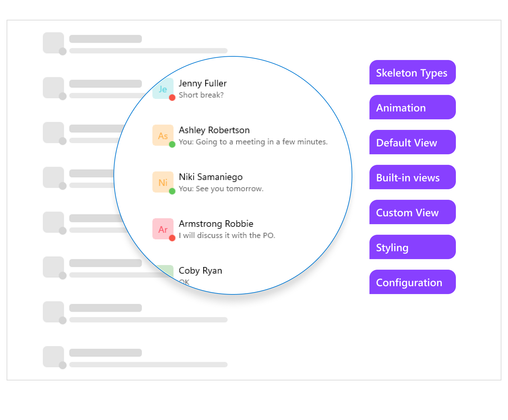The height and width of the screenshot is (420, 508).
Task: Open the Custom View option
Action: (412, 212)
